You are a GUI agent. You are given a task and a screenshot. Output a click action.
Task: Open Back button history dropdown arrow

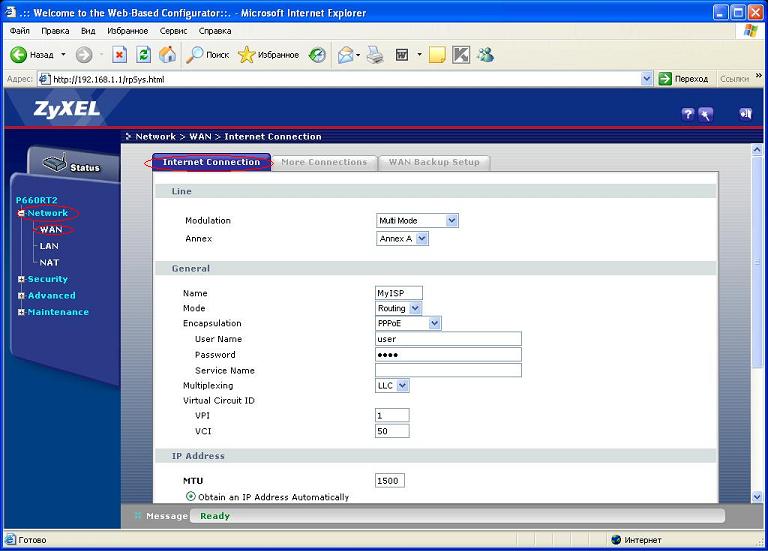point(63,54)
